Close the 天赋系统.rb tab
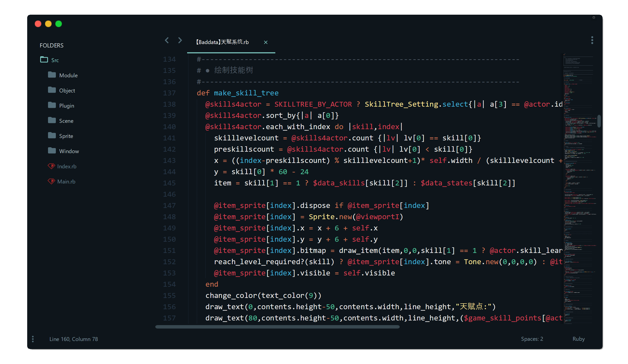 coord(266,42)
